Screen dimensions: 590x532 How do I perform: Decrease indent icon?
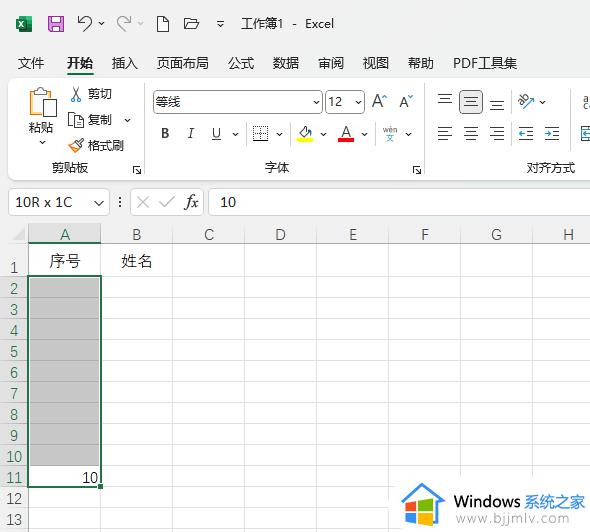(526, 134)
